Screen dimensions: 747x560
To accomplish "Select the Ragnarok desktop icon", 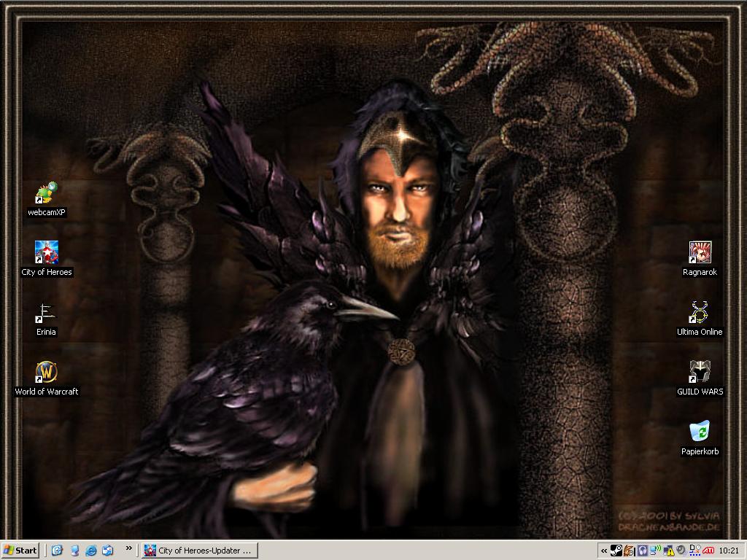I will pyautogui.click(x=700, y=253).
